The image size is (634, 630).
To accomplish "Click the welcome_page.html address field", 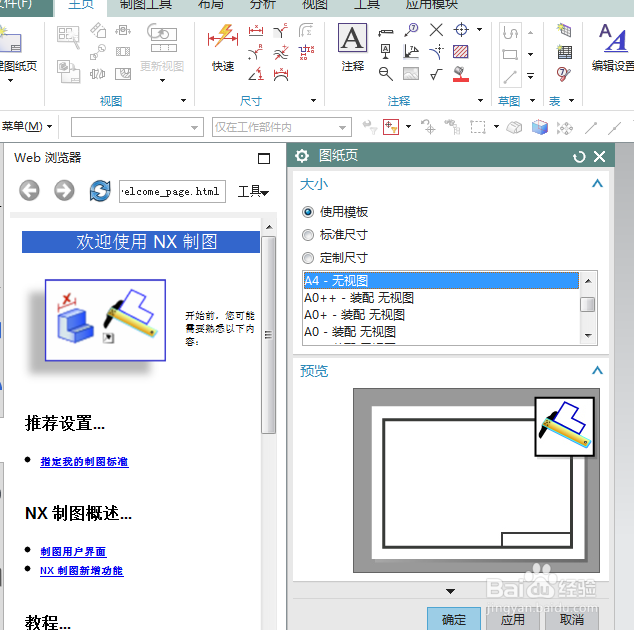I will point(172,191).
